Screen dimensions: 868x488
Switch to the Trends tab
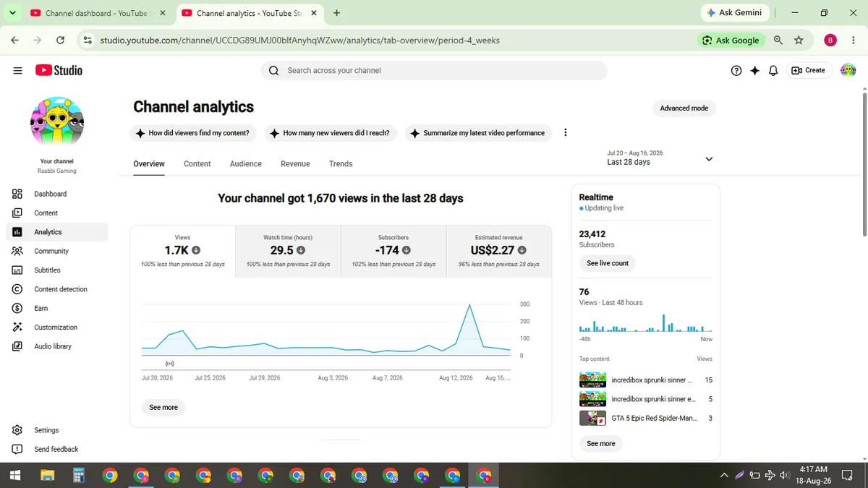click(x=341, y=164)
